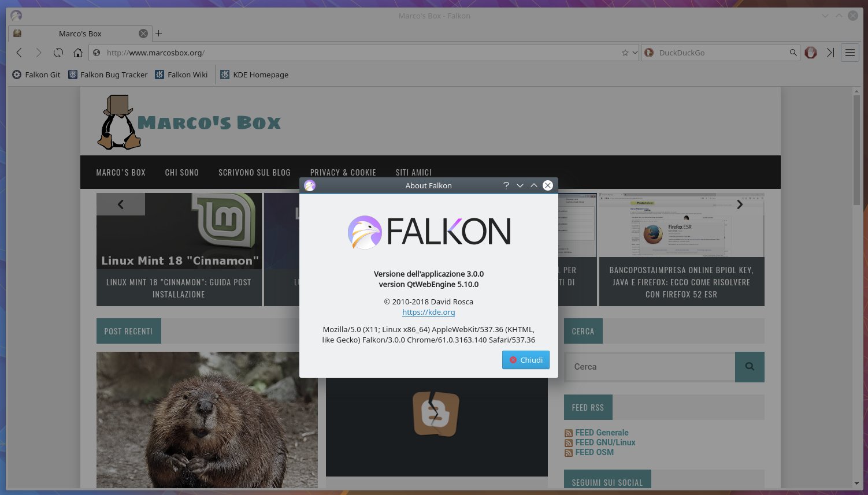Open Falkon Bug Tracker bookmark
Image resolution: width=868 pixels, height=495 pixels.
[108, 75]
